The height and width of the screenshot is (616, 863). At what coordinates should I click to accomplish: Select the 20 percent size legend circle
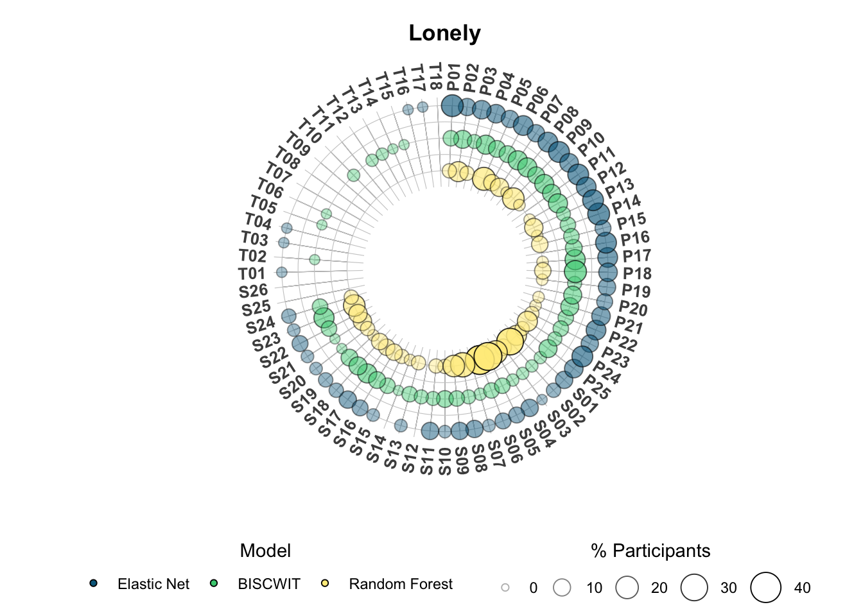pyautogui.click(x=627, y=587)
